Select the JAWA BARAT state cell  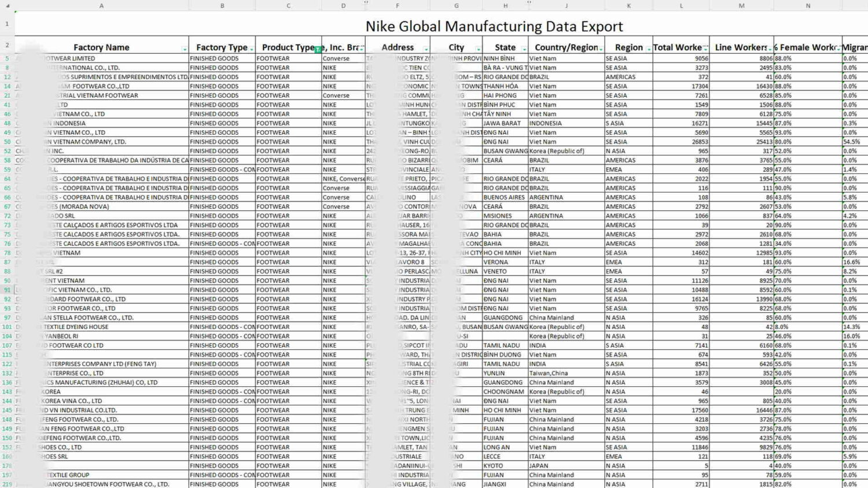505,123
